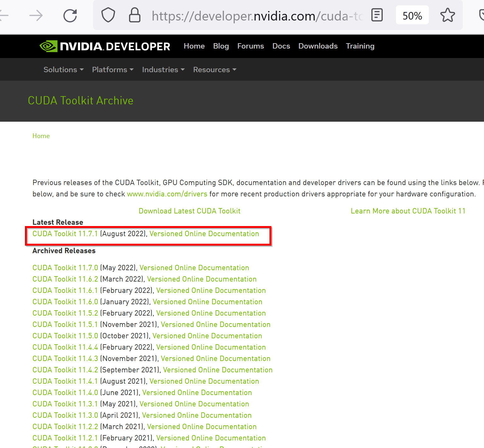The width and height of the screenshot is (484, 448).
Task: Open CUDA Toolkit 11.4.3 link
Action: click(x=65, y=358)
